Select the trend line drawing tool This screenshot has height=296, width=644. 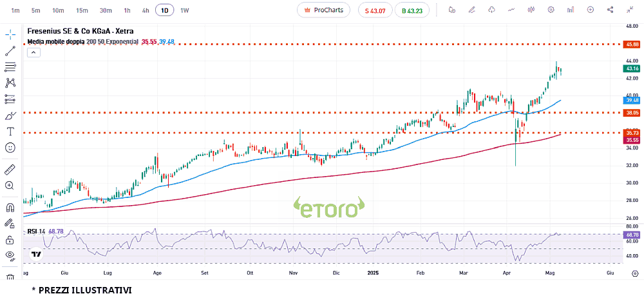click(x=10, y=50)
